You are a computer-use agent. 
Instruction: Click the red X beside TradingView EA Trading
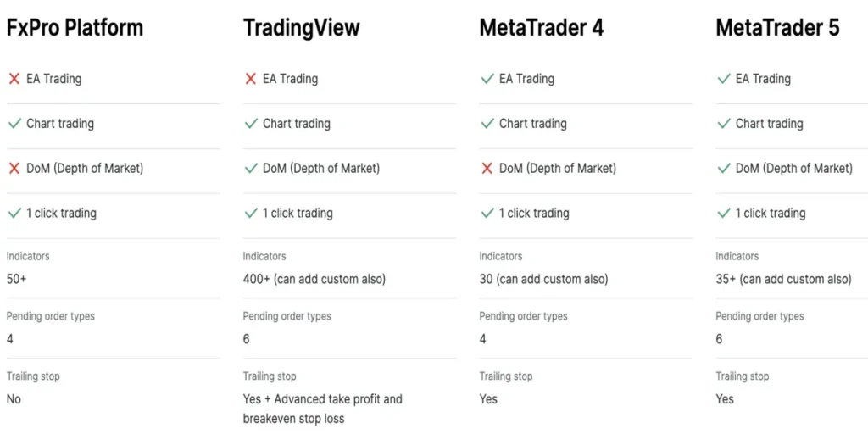pos(251,79)
